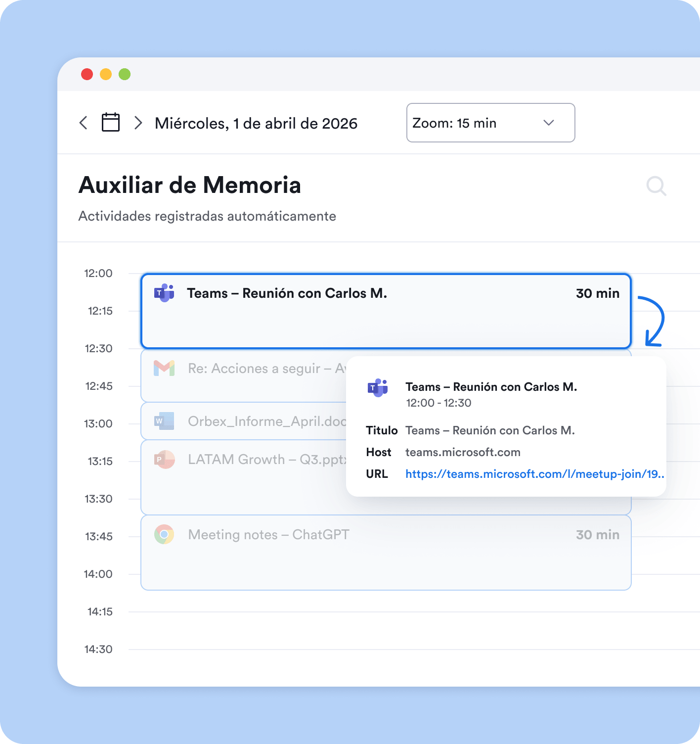This screenshot has width=700, height=744.
Task: Click the PowerPoint icon beside LATAM Growth
Action: point(164,460)
